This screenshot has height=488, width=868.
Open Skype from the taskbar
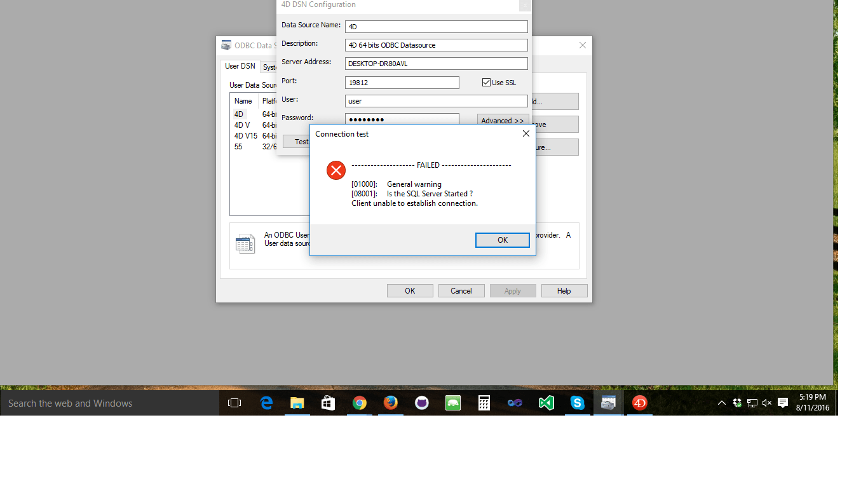click(577, 403)
